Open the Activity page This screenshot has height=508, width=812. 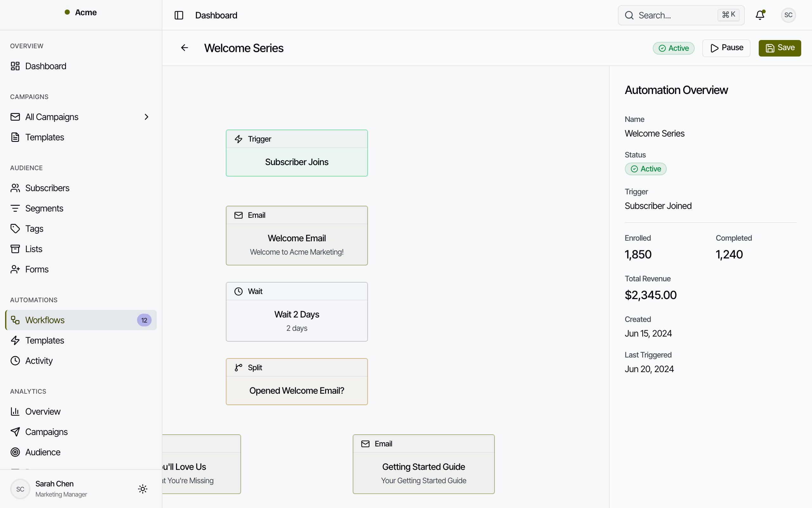[81, 360]
